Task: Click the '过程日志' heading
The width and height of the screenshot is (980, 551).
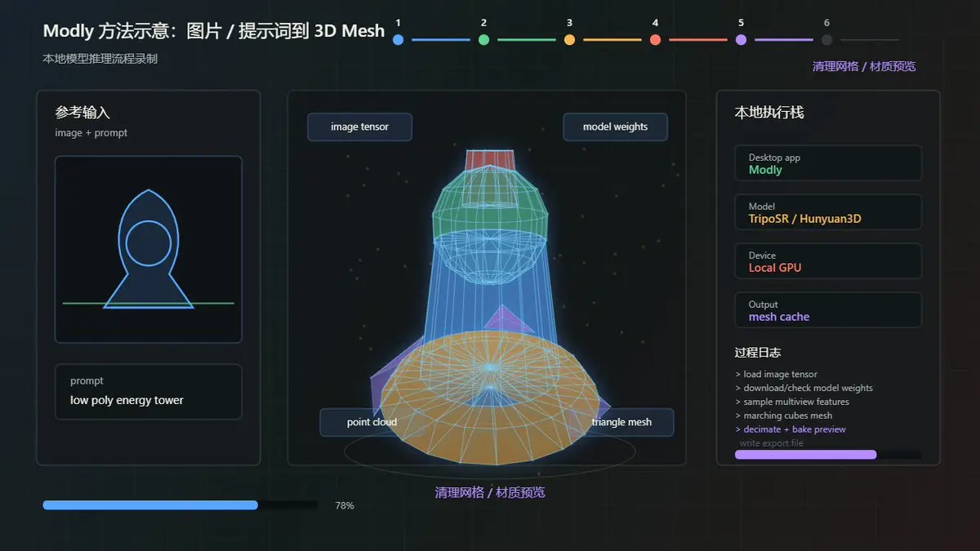Action: pyautogui.click(x=758, y=353)
